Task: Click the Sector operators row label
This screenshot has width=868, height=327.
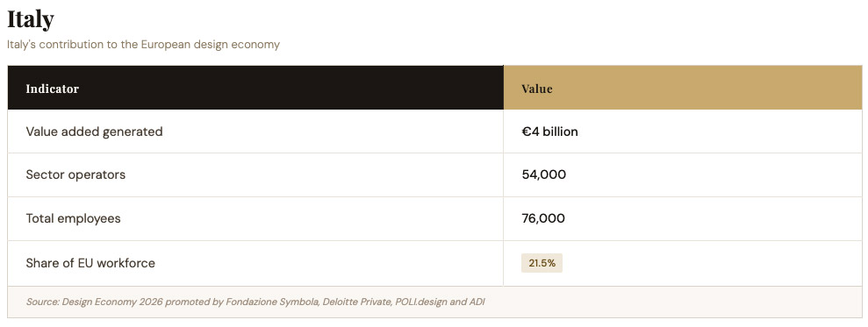Action: point(75,174)
